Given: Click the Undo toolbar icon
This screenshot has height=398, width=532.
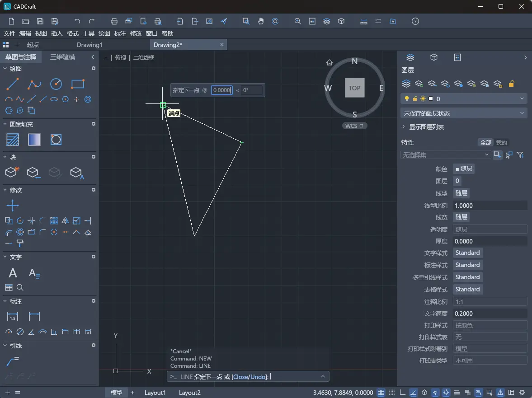Looking at the screenshot, I should 77,21.
